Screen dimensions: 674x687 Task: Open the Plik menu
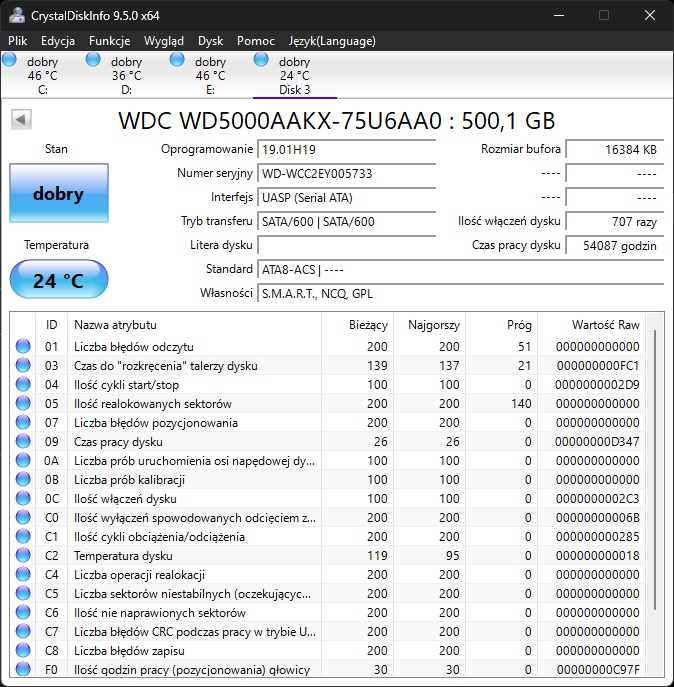pyautogui.click(x=18, y=41)
